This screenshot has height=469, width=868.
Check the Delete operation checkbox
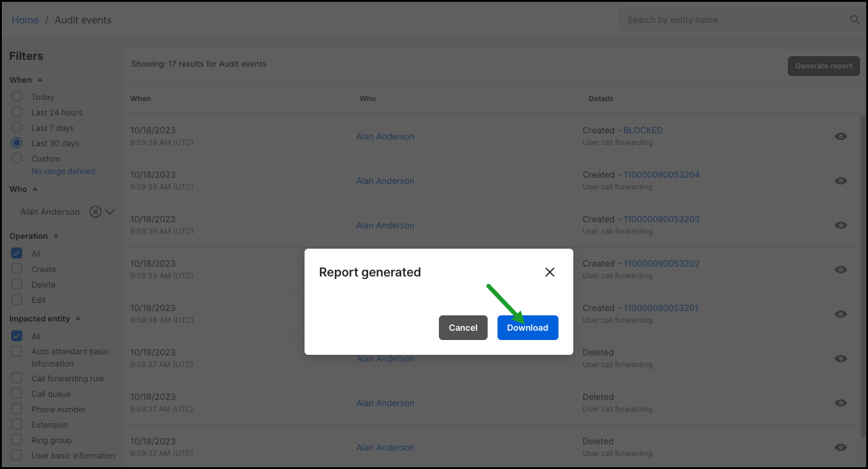(x=17, y=284)
